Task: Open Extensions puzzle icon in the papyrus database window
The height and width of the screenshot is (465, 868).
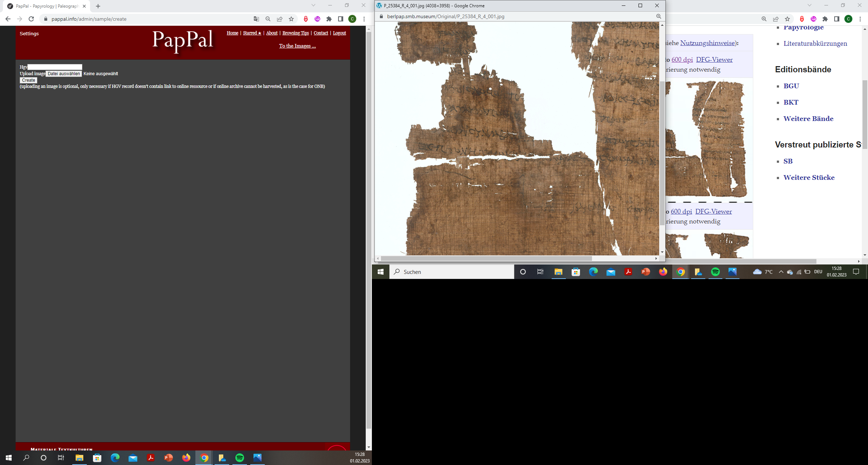Action: click(x=825, y=19)
